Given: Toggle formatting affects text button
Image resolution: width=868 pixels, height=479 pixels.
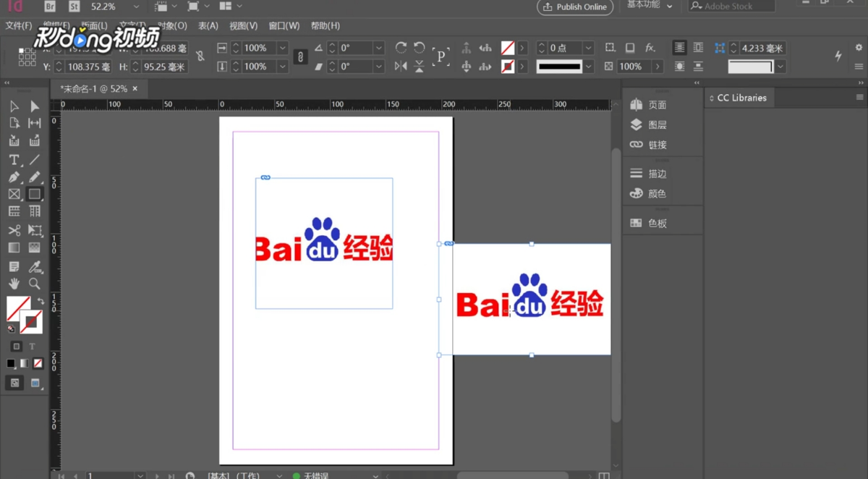Looking at the screenshot, I should point(33,347).
